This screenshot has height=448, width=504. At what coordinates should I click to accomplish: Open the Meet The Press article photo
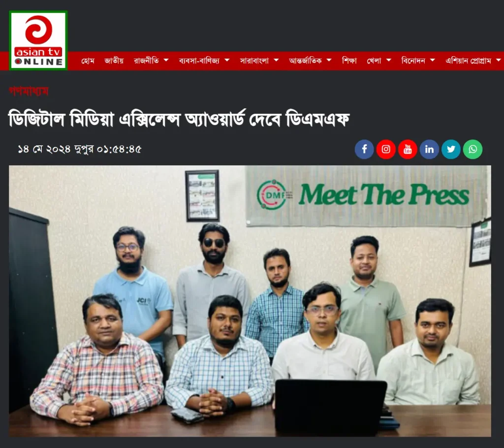pyautogui.click(x=250, y=301)
